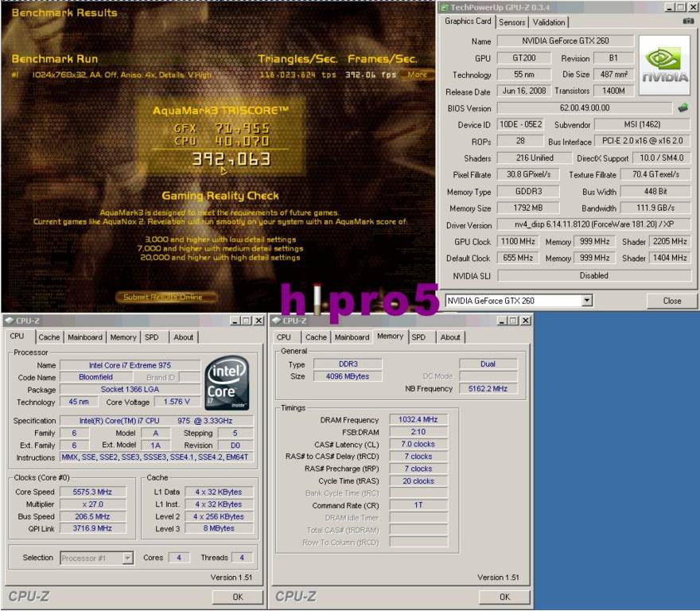Switch to Mainboard tab in left CPU-Z window
Screen dimensions: 700x611
coord(85,337)
